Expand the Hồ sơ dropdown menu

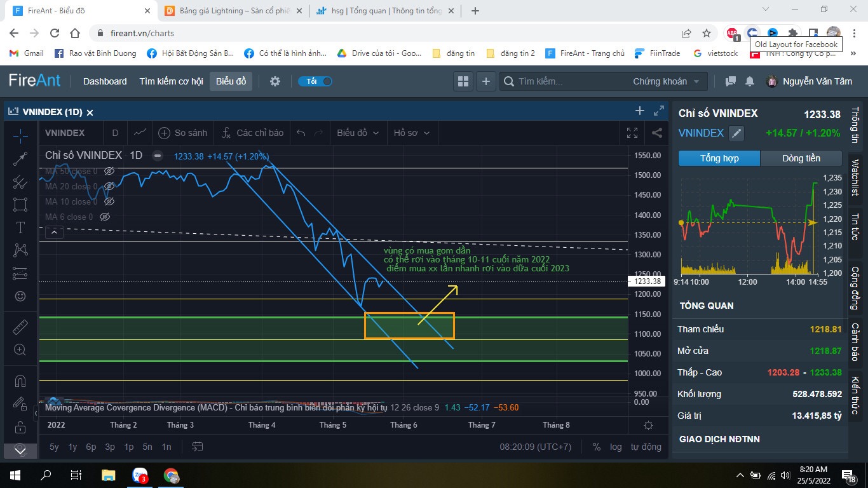[x=412, y=133]
